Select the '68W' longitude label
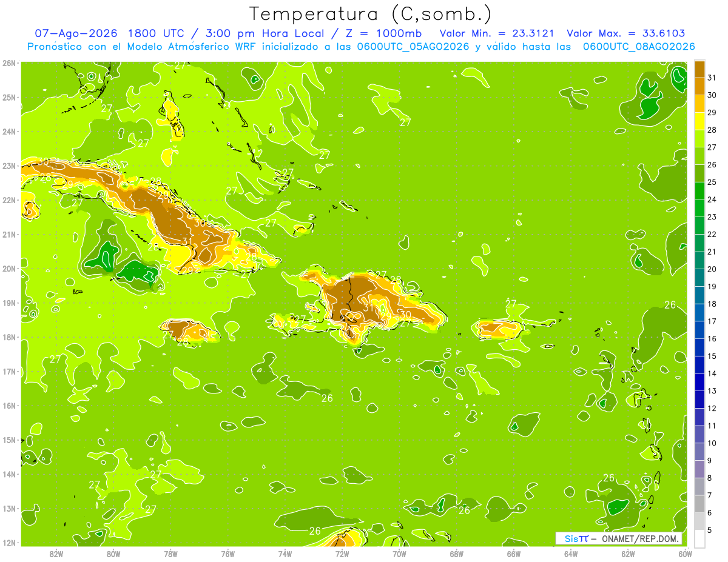728x562 pixels. [x=457, y=554]
